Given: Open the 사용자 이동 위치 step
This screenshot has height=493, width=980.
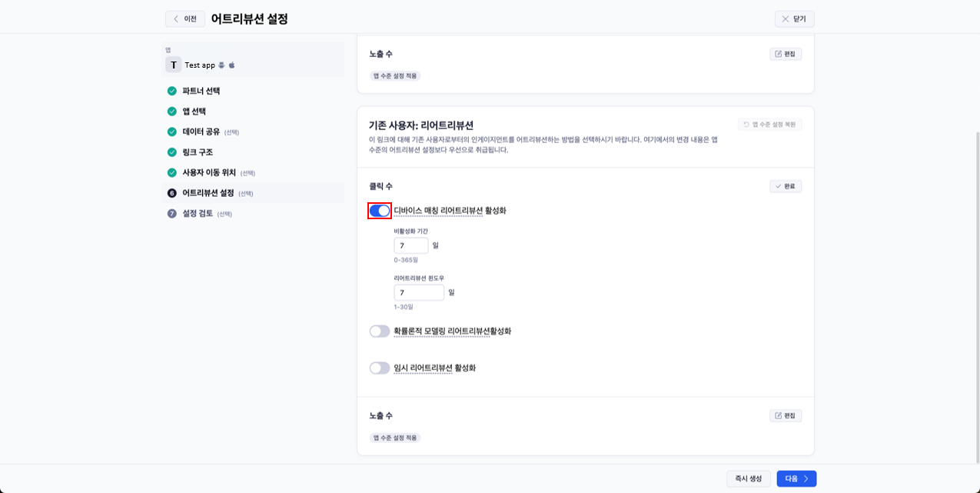Looking at the screenshot, I should tap(208, 173).
